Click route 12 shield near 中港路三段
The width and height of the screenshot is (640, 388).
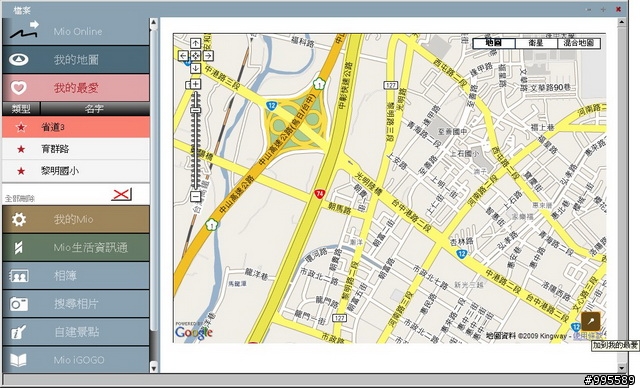click(271, 106)
